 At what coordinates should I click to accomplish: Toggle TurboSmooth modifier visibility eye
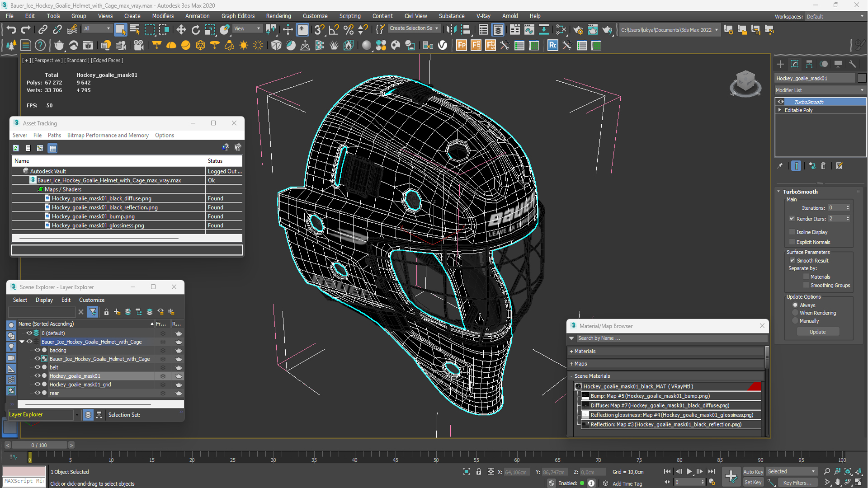coord(781,102)
